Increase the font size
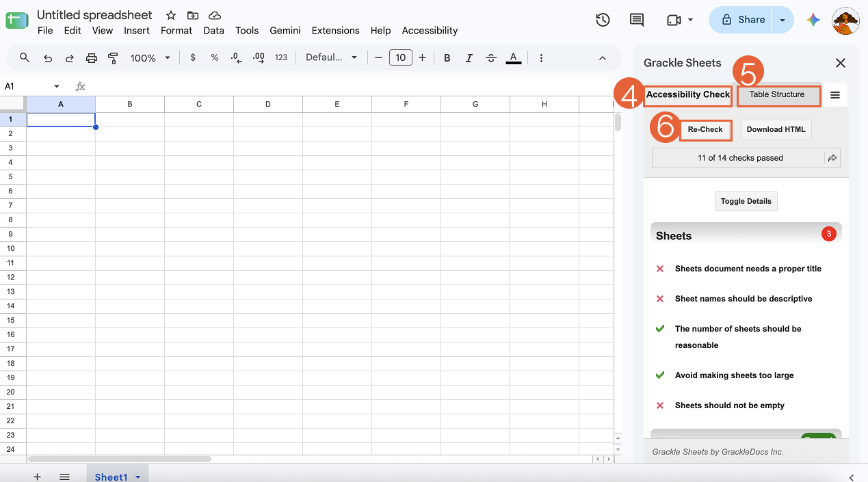 coord(422,58)
